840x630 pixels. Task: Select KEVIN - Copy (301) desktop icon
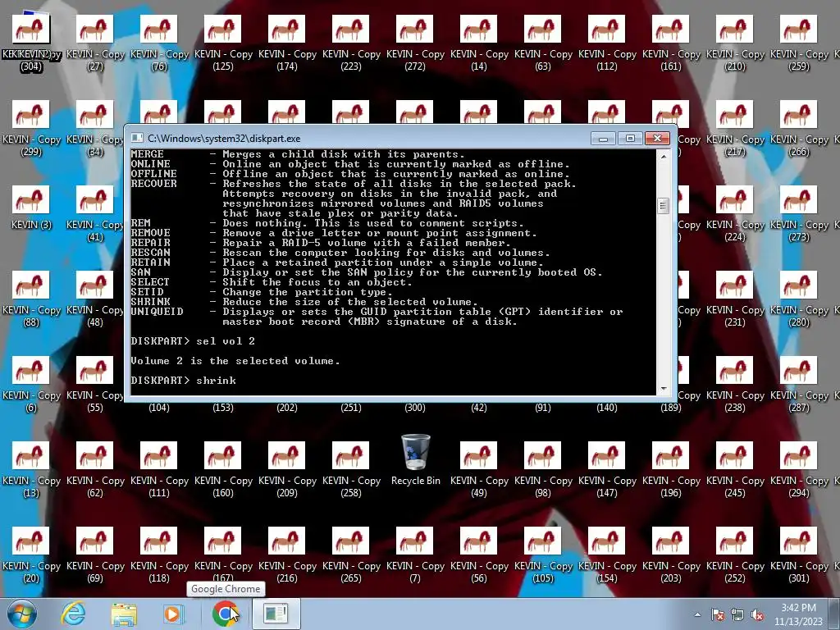(x=799, y=555)
